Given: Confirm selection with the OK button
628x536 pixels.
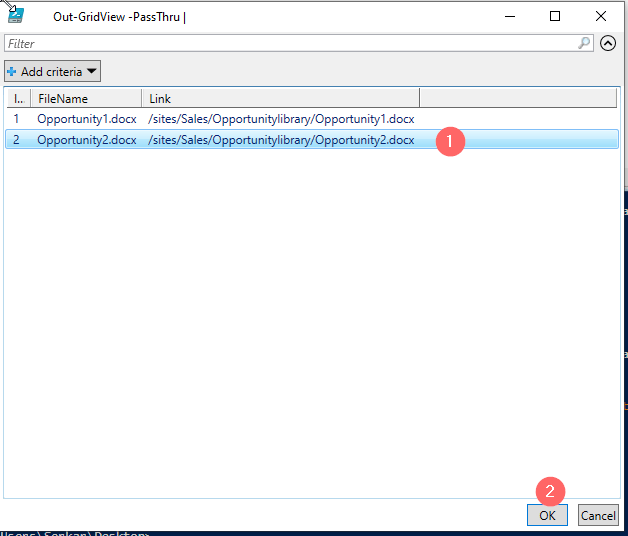Looking at the screenshot, I should click(x=547, y=515).
